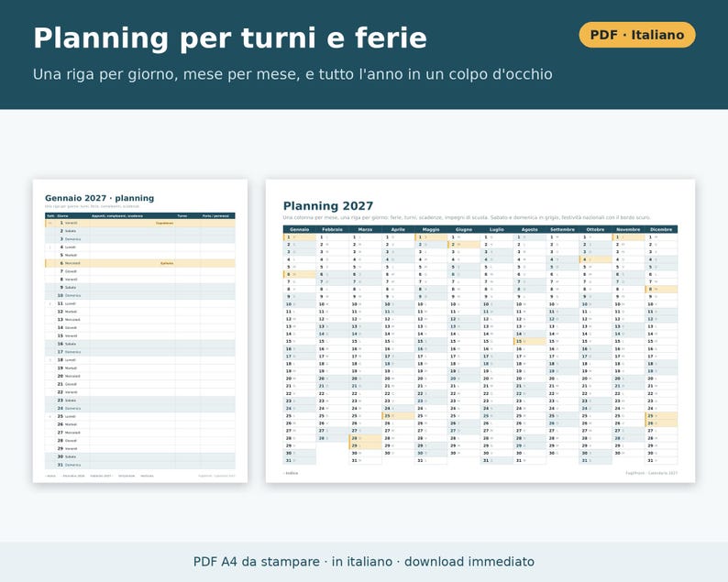The height and width of the screenshot is (582, 728).
Task: Click the "4 Lunedì" row in Gennaio page
Action: pyautogui.click(x=139, y=247)
